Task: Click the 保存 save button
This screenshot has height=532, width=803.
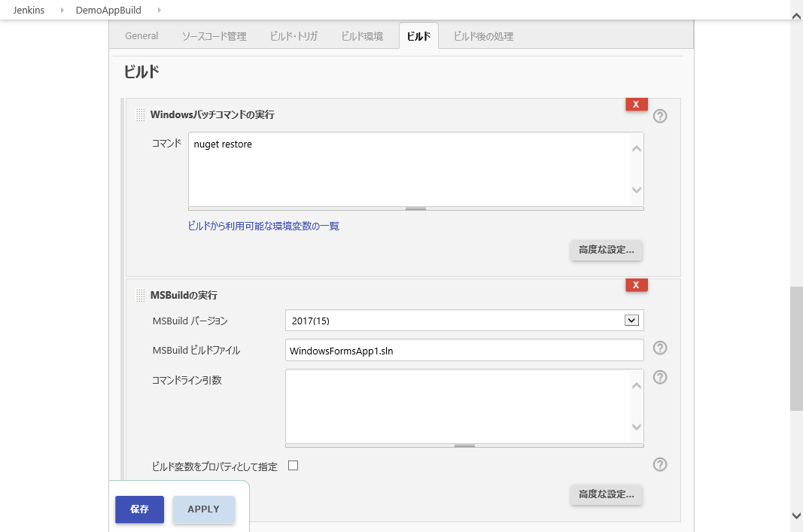Action: point(139,509)
